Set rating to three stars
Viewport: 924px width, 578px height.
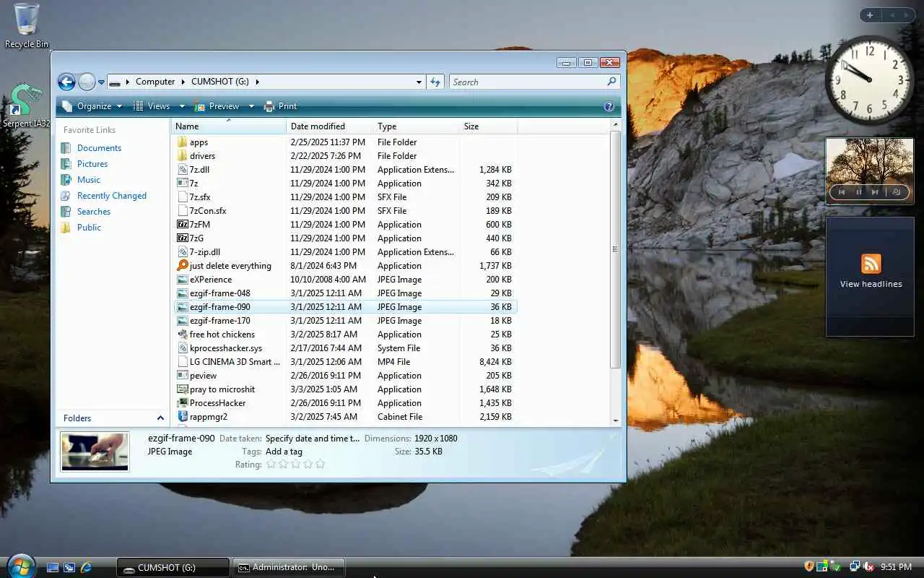[296, 465]
